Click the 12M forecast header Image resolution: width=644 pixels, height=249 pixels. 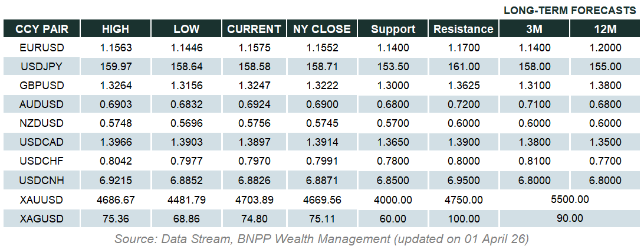click(606, 29)
